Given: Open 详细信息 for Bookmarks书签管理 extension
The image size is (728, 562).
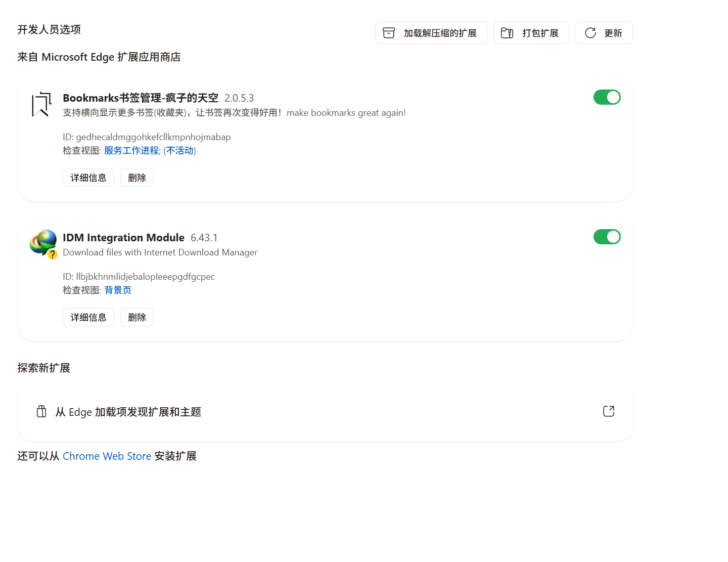Looking at the screenshot, I should [88, 178].
